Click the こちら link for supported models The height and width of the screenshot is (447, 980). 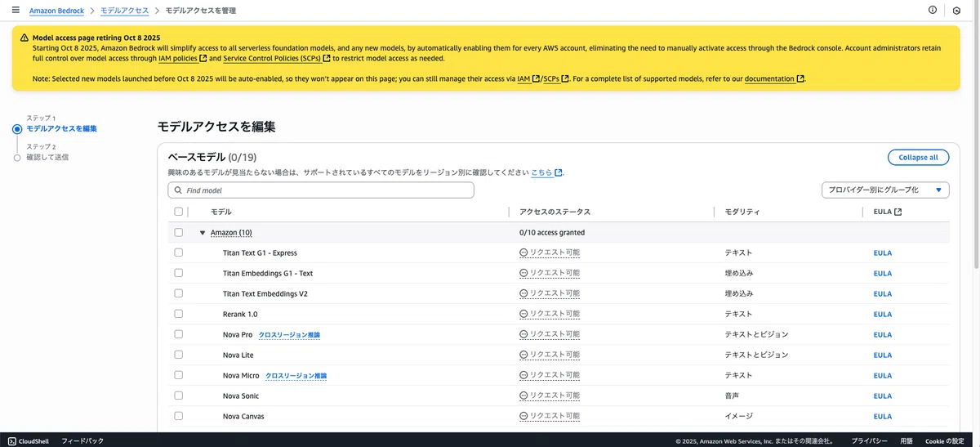(546, 172)
